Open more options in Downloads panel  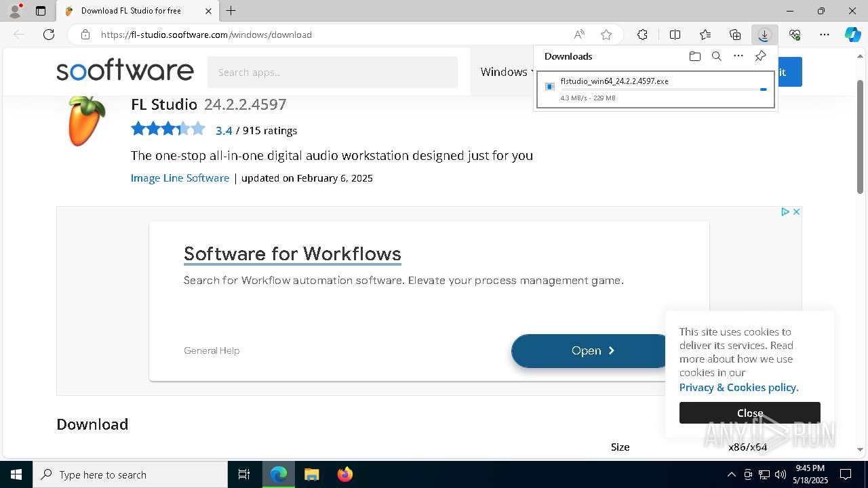pos(738,56)
